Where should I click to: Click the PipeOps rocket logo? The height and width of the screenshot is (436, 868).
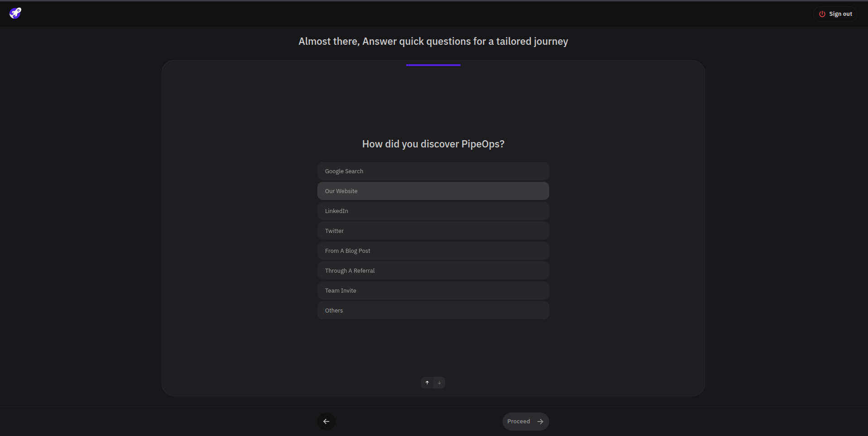15,13
